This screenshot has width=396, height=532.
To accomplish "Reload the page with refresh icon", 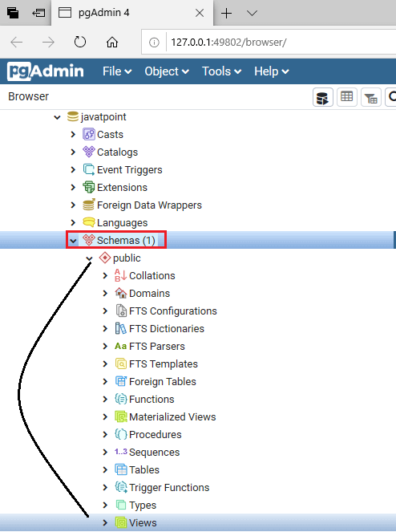I will (80, 43).
